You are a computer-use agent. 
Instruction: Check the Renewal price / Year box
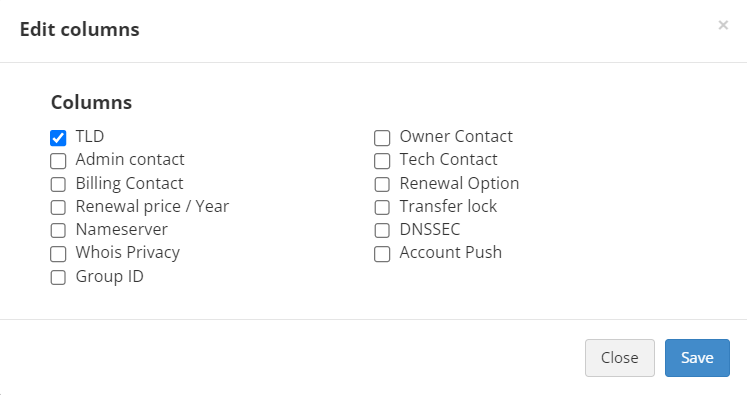tap(58, 208)
